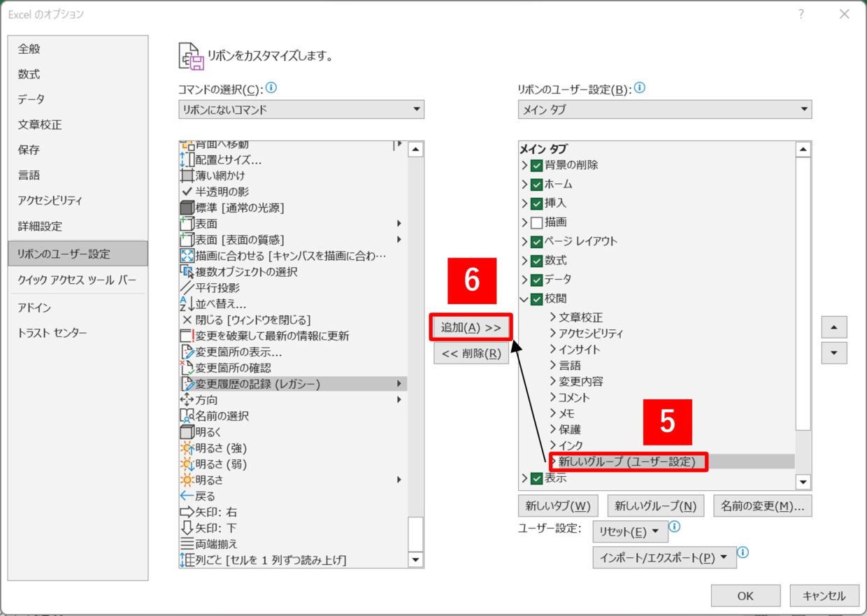Screen dimensions: 867x616
Task: Select the 平行投影 command icon
Action: point(187,288)
